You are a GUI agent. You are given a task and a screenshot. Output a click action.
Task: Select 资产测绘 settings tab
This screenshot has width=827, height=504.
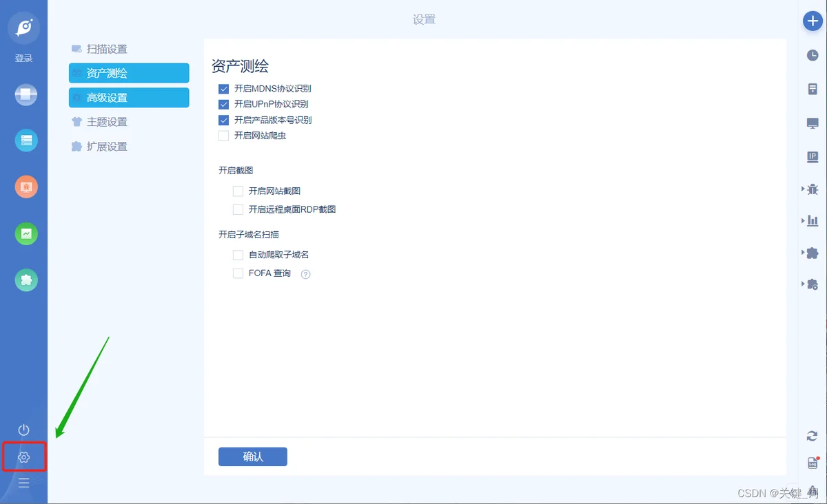tap(129, 73)
